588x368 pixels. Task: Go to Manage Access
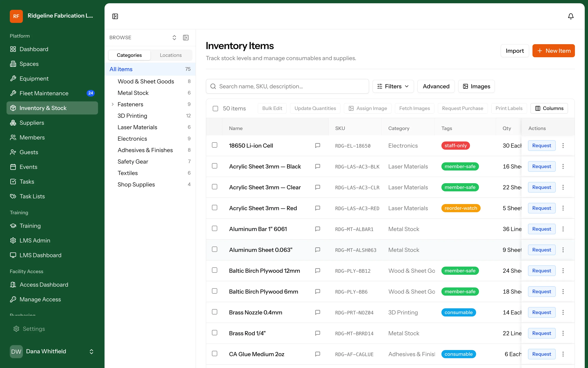tap(52, 299)
